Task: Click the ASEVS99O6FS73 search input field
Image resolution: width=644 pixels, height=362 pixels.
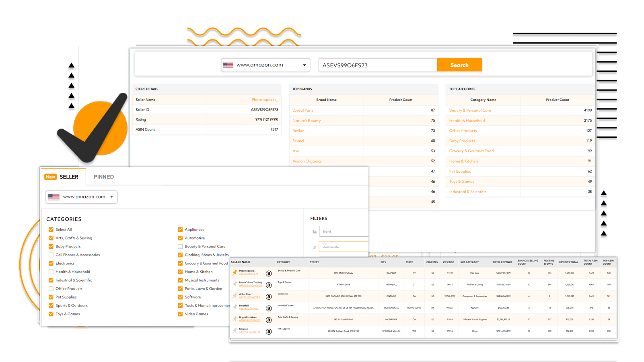Action: pyautogui.click(x=377, y=65)
